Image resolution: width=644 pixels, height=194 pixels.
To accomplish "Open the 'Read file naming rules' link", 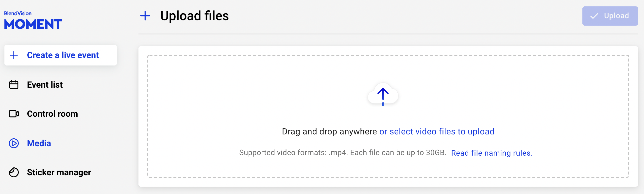I will click(x=492, y=153).
